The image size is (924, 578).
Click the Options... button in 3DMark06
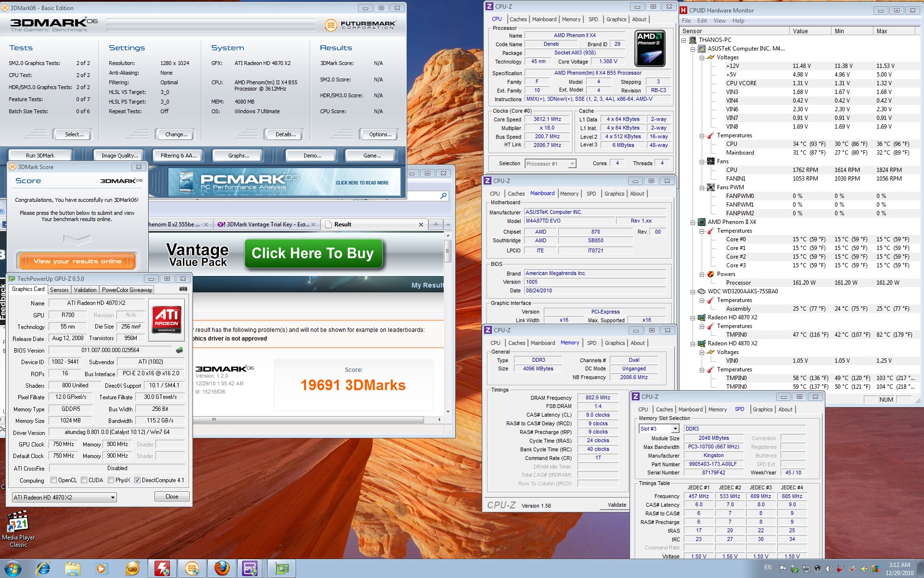click(x=380, y=134)
